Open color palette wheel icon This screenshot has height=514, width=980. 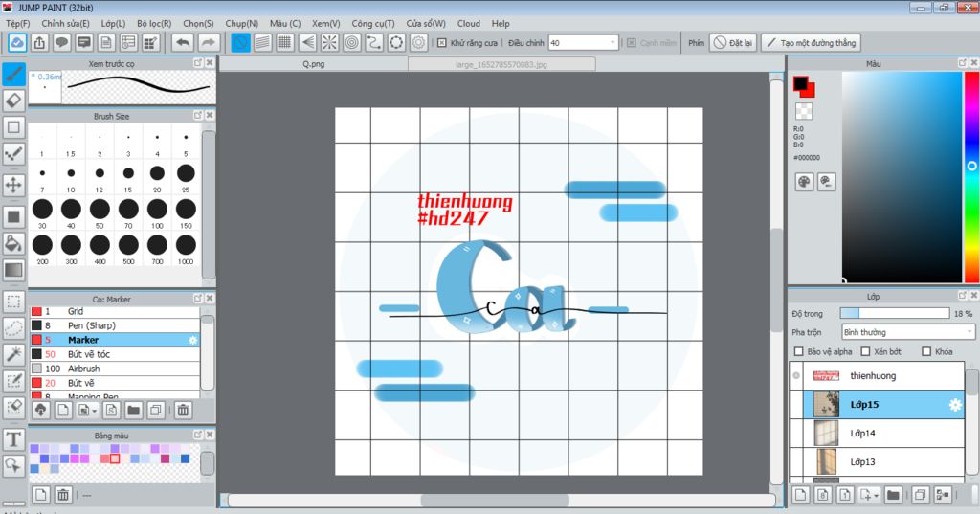804,182
